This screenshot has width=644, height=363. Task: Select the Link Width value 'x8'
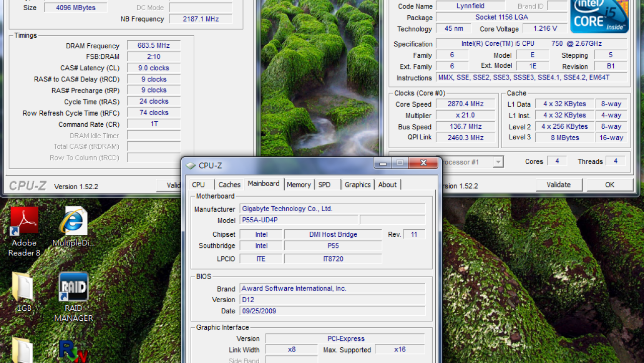292,349
